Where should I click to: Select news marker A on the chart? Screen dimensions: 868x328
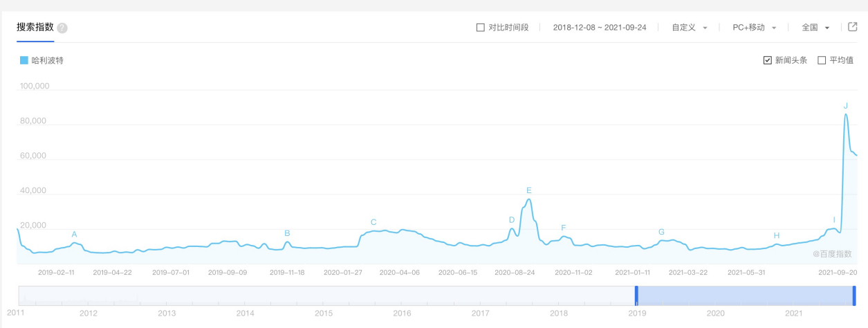point(74,234)
